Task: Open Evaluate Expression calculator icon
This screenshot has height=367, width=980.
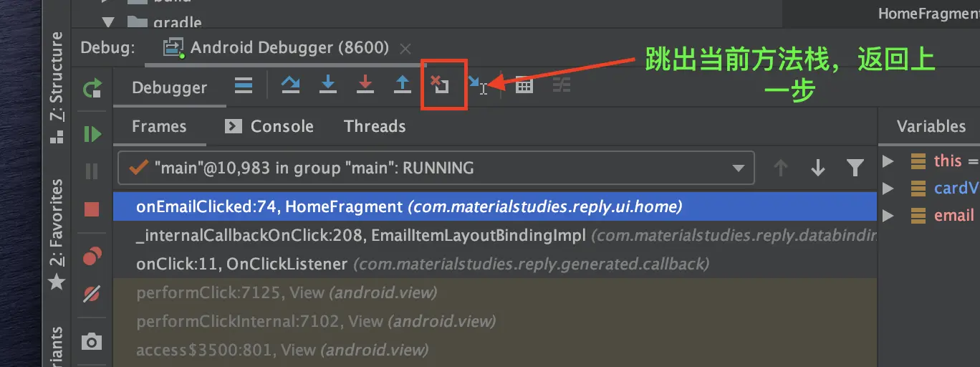Action: point(524,85)
